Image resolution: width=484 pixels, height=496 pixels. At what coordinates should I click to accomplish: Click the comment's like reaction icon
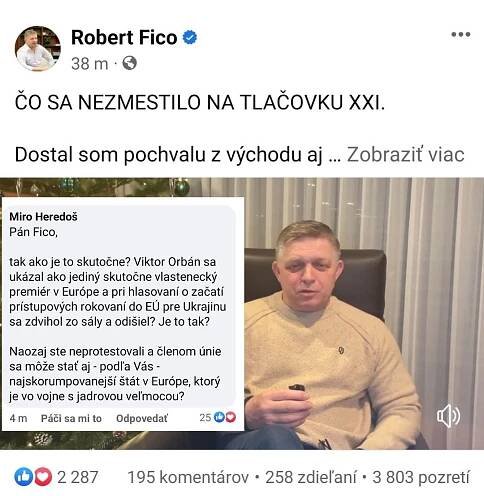(219, 417)
